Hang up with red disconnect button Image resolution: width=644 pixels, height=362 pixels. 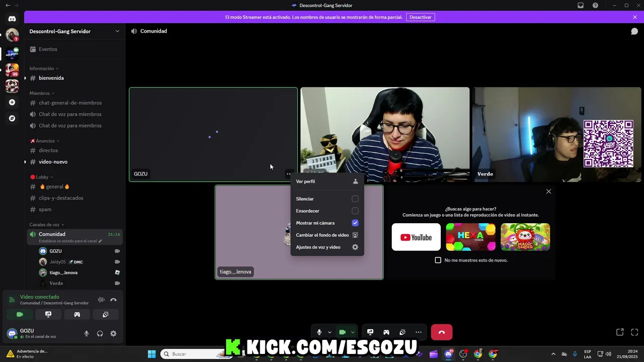(442, 332)
